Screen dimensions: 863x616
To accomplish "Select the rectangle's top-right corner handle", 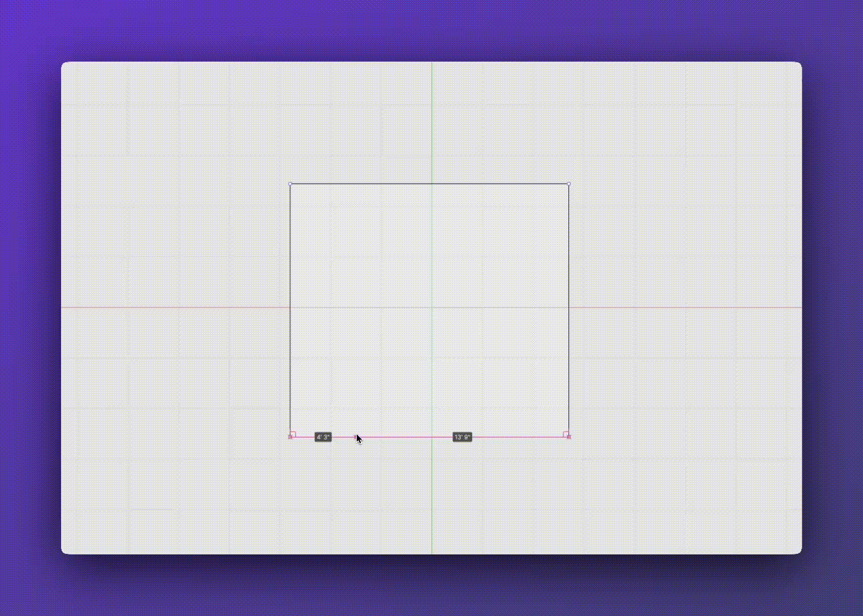I will tap(568, 184).
